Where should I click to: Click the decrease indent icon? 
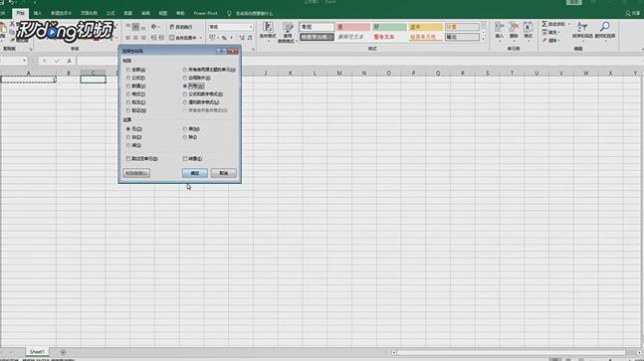153,38
